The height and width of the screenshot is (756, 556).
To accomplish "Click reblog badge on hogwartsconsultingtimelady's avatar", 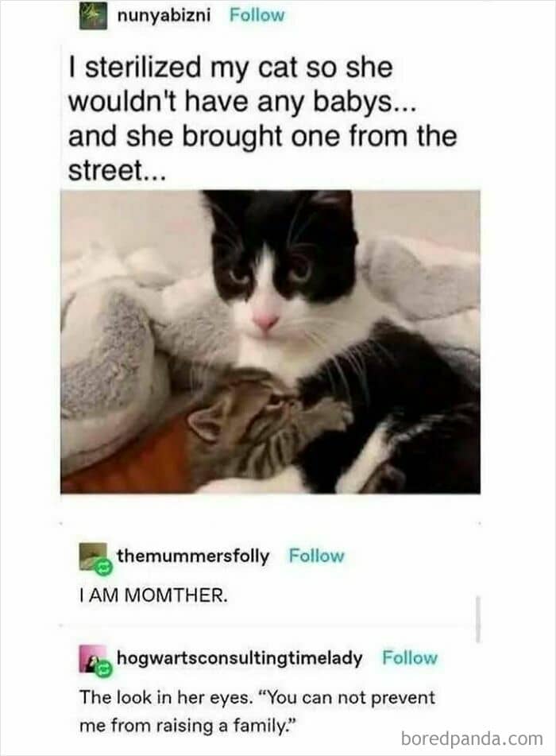I will coord(102,669).
